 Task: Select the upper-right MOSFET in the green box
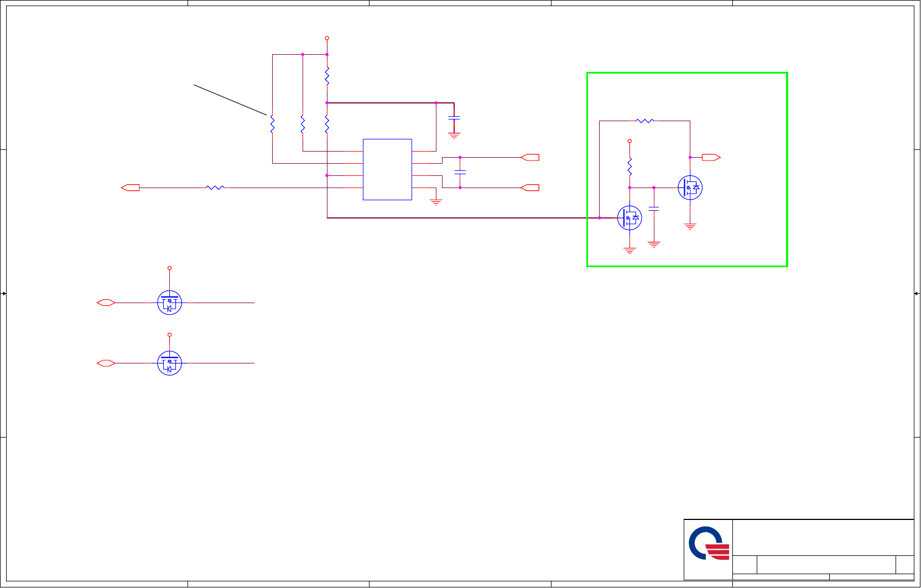coord(690,188)
